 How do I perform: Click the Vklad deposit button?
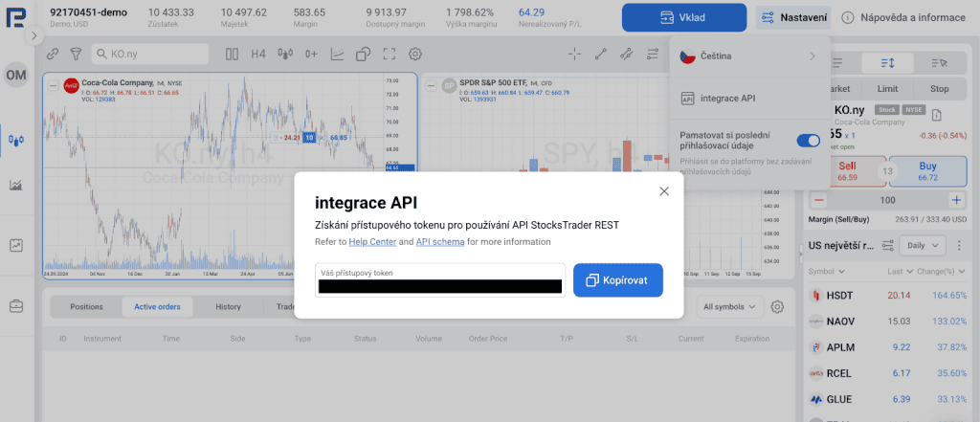click(684, 17)
